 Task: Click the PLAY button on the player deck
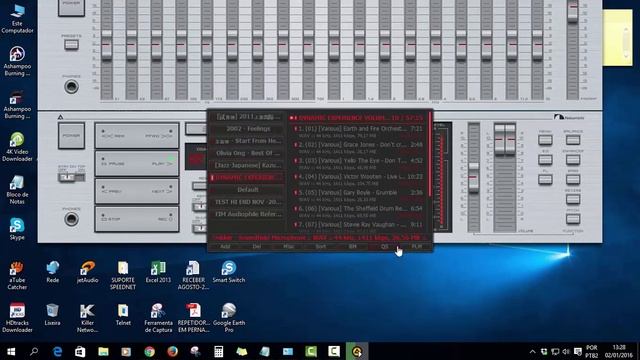tap(158, 163)
